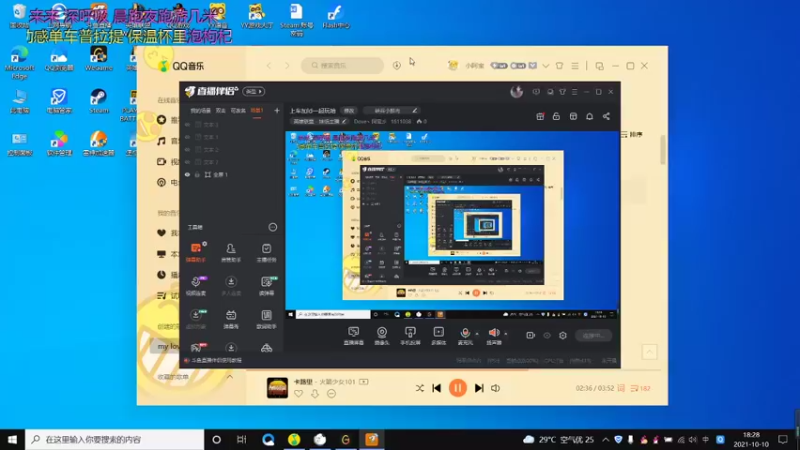Collapse the 收藏的歌单 section chevron
Viewport: 800px width, 450px height.
pyautogui.click(x=230, y=377)
